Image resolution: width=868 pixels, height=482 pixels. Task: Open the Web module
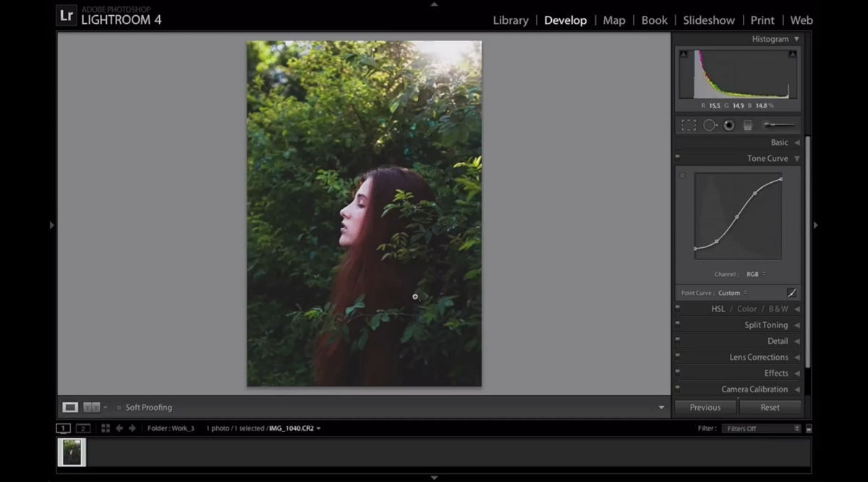click(x=801, y=20)
